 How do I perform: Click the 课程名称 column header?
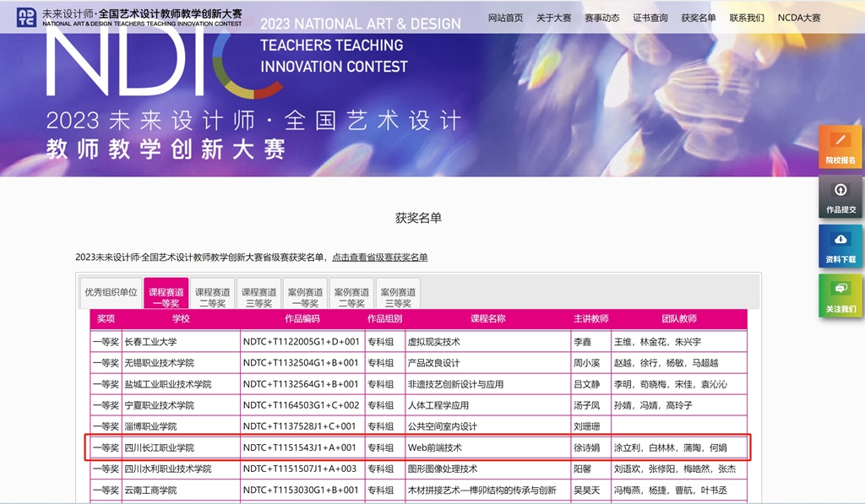(487, 319)
